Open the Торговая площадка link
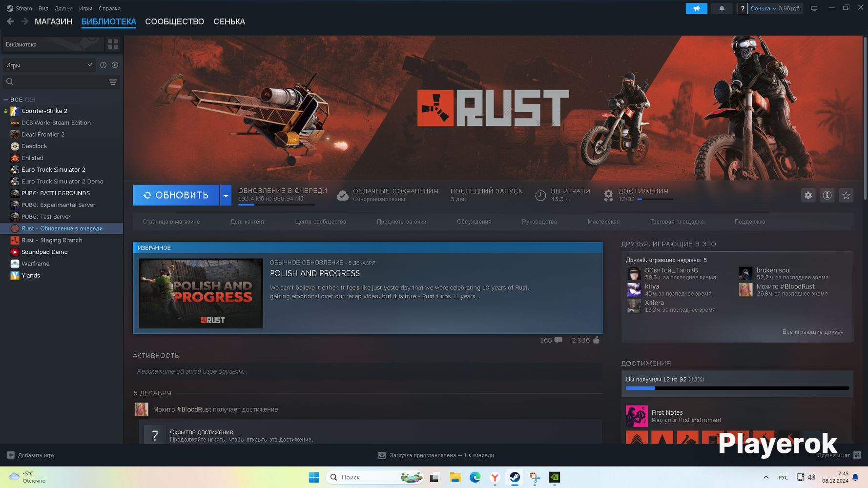The image size is (868, 488). click(x=677, y=222)
